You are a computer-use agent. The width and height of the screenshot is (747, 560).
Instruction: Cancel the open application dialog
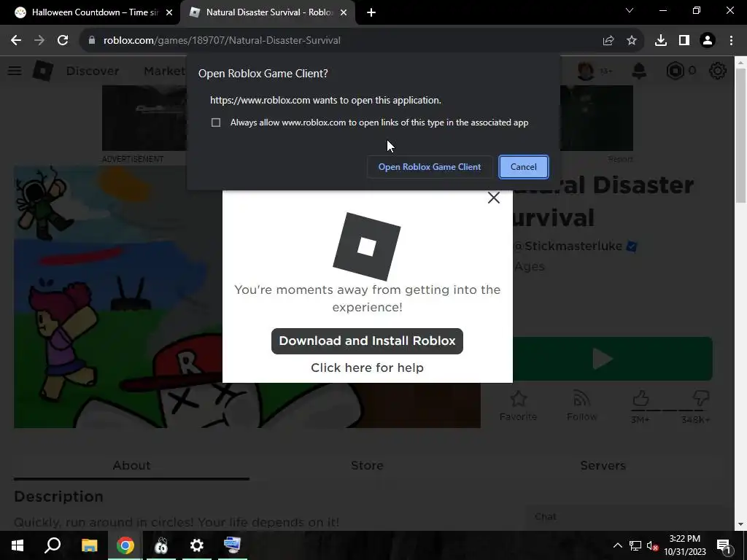(x=524, y=167)
